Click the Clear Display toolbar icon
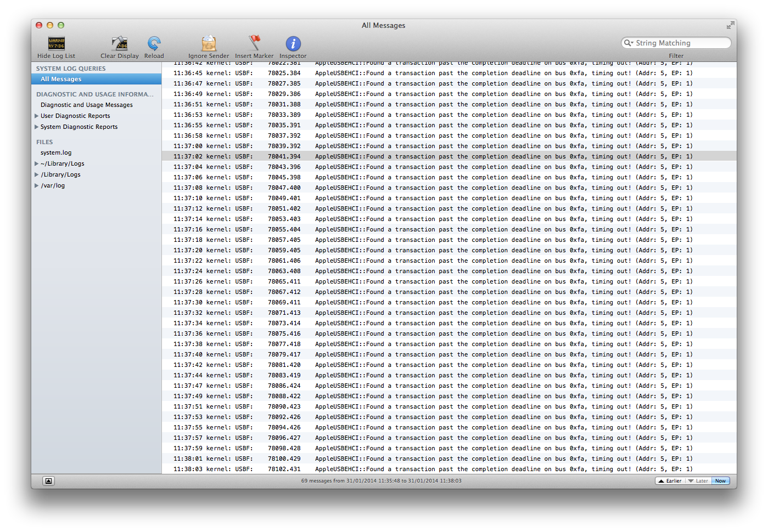 (x=120, y=43)
